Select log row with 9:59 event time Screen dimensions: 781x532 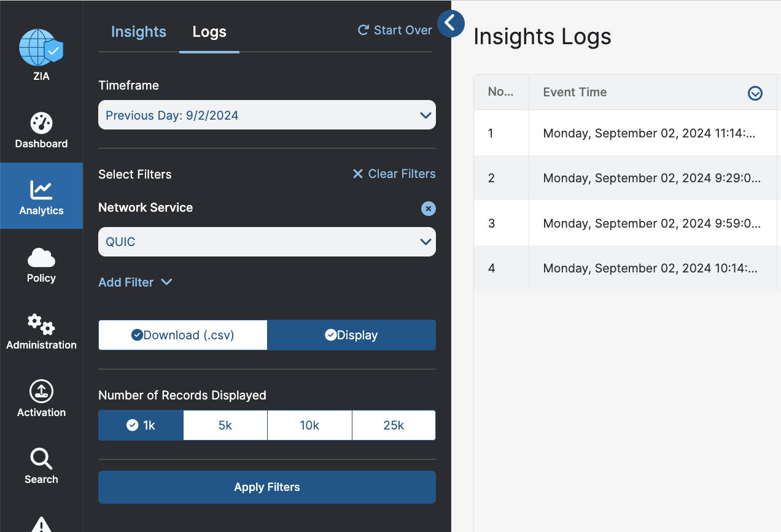(x=627, y=223)
